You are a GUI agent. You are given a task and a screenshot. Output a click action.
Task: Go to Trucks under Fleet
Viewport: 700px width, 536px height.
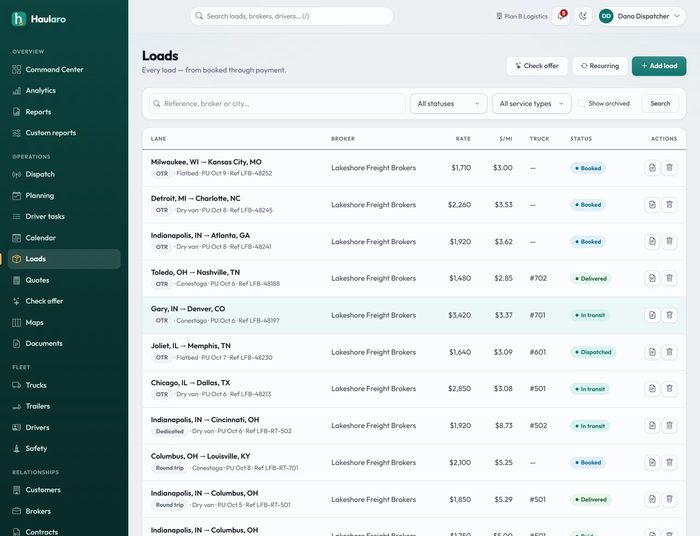pos(64,385)
